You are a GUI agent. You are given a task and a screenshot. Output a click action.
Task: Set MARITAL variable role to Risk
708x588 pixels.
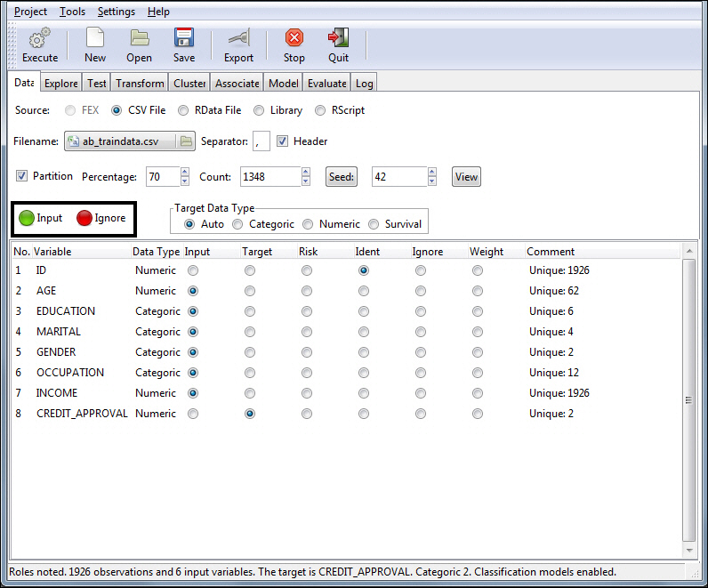click(307, 332)
